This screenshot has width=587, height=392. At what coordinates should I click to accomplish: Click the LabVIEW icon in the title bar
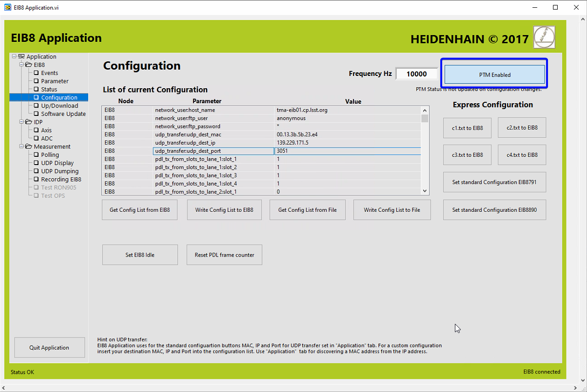(x=7, y=7)
